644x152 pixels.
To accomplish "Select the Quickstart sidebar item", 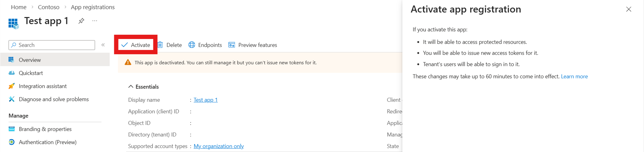I will pos(31,73).
